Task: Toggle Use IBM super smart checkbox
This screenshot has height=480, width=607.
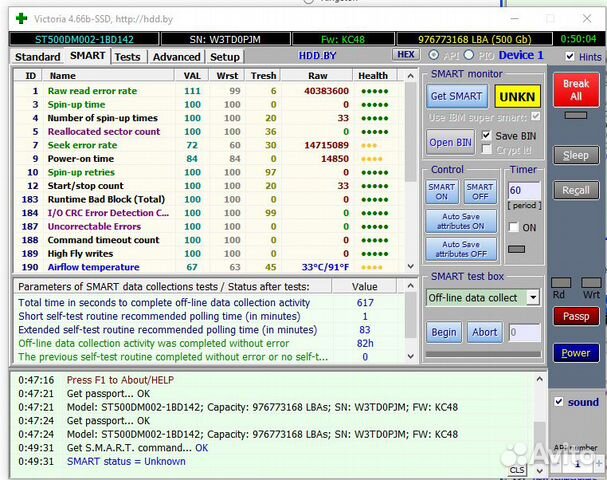Action: 536,116
